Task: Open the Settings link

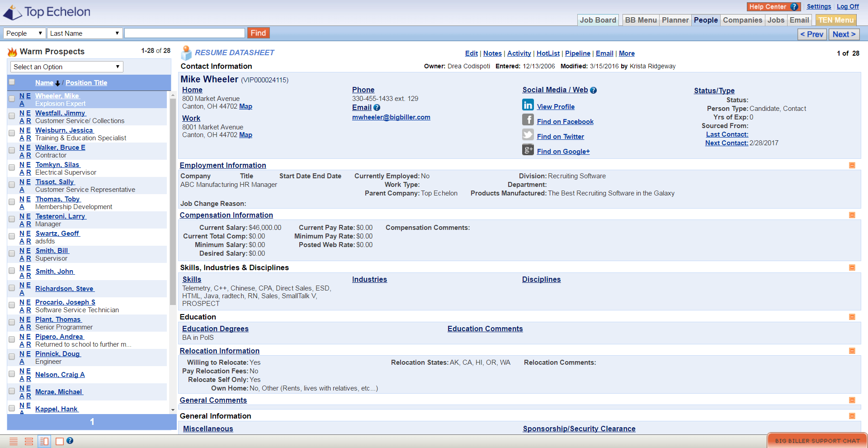Action: coord(819,6)
